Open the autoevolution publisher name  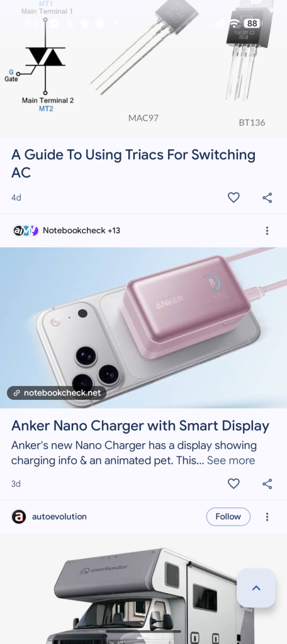point(59,517)
